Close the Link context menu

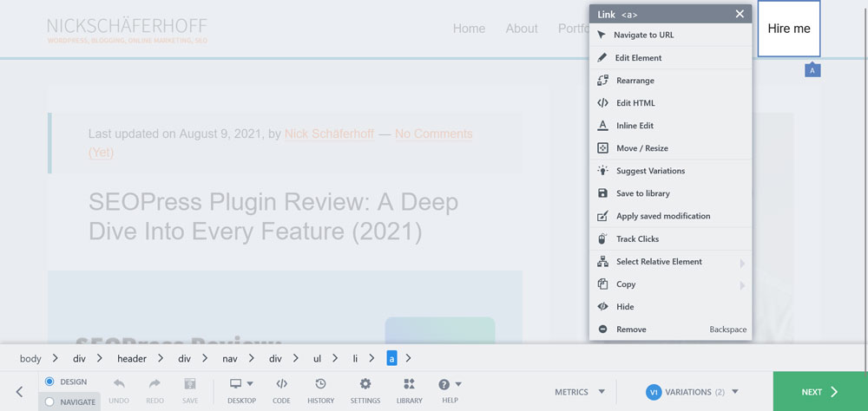(740, 14)
